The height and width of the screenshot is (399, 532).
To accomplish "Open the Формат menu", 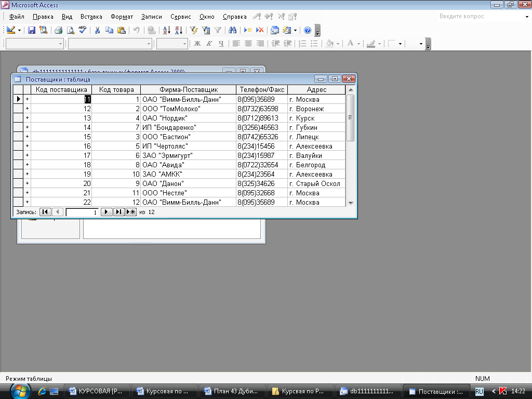I will pyautogui.click(x=122, y=17).
